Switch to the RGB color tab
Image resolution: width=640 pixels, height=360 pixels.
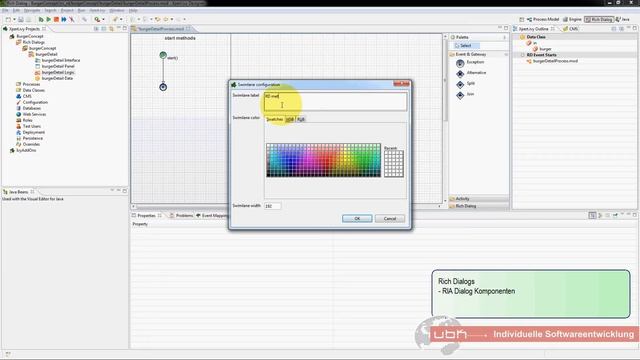point(301,119)
